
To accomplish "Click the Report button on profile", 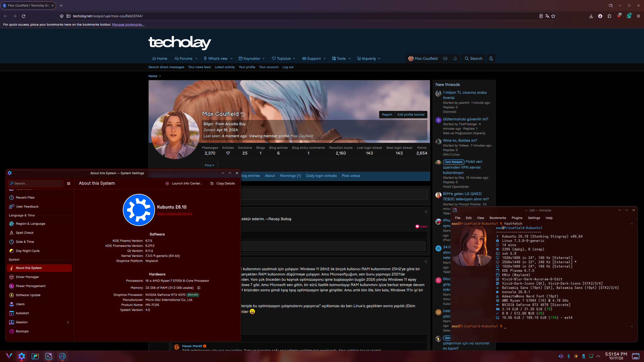I will click(x=387, y=115).
